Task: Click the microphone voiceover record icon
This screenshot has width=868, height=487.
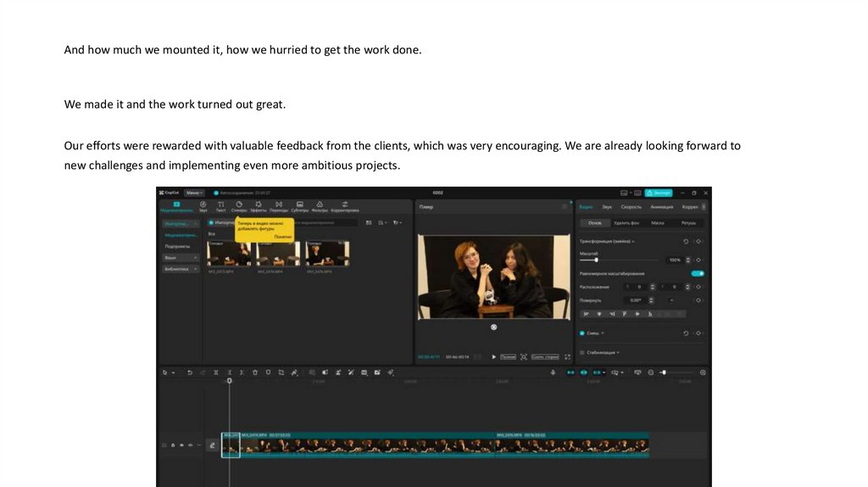Action: [x=553, y=372]
